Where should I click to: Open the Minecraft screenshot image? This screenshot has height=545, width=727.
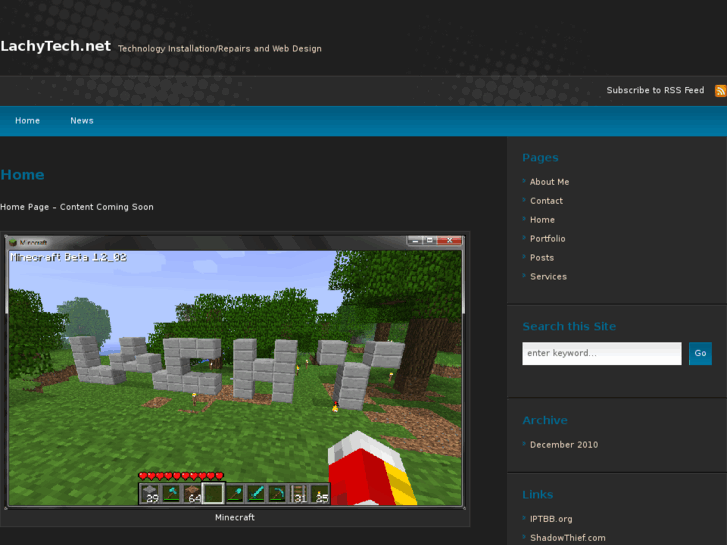pos(235,371)
